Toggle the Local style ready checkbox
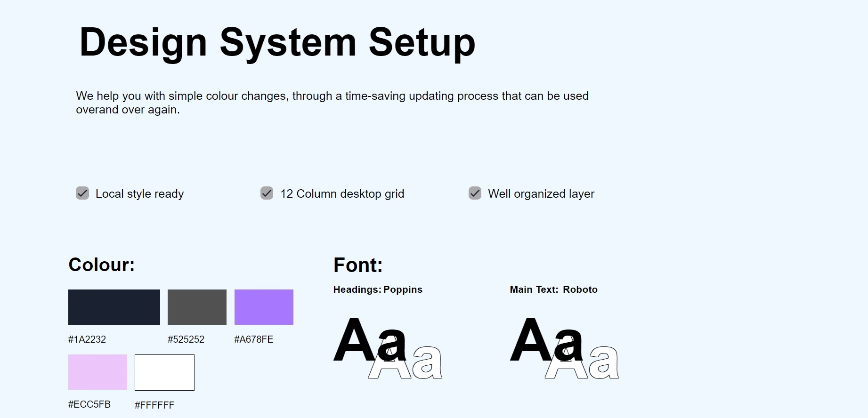Viewport: 868px width, 418px height. coord(82,193)
